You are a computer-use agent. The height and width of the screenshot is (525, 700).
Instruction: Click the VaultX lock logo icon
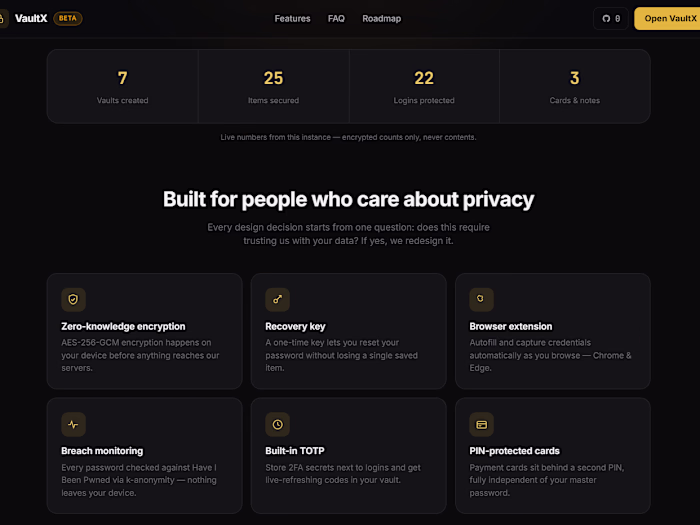pos(2,18)
